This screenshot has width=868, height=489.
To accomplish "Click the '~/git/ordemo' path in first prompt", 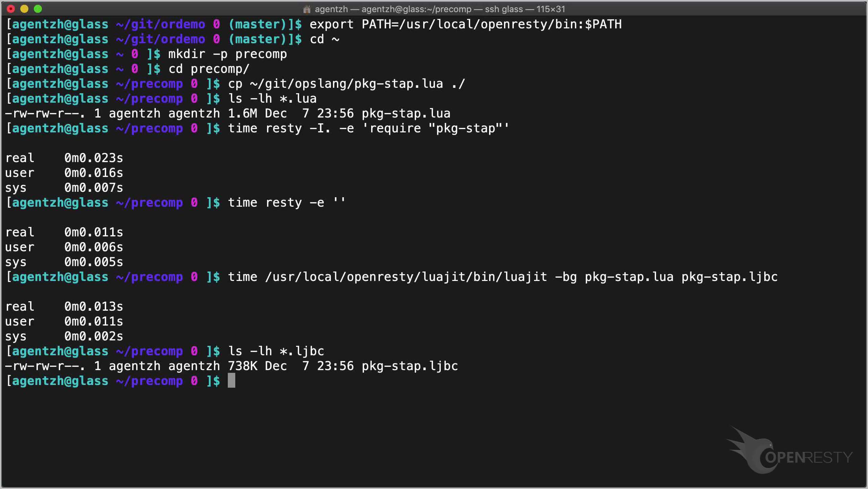I will [x=161, y=24].
